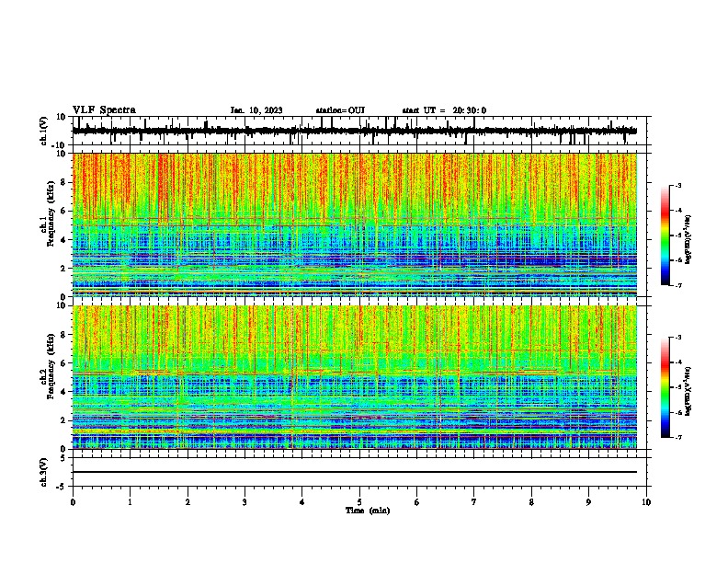Select the date text "Jan. 10, 2023"
The image size is (728, 563).
[x=256, y=110]
